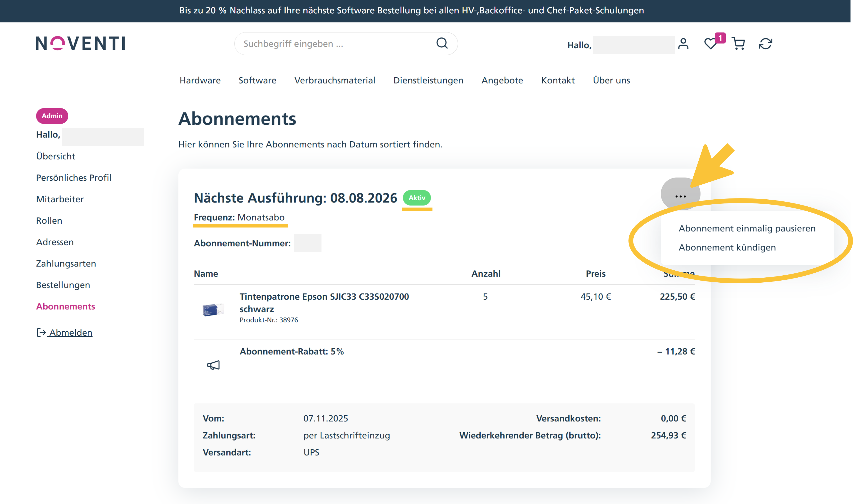Select Abonnement kündigen
Image resolution: width=853 pixels, height=504 pixels.
(x=727, y=247)
